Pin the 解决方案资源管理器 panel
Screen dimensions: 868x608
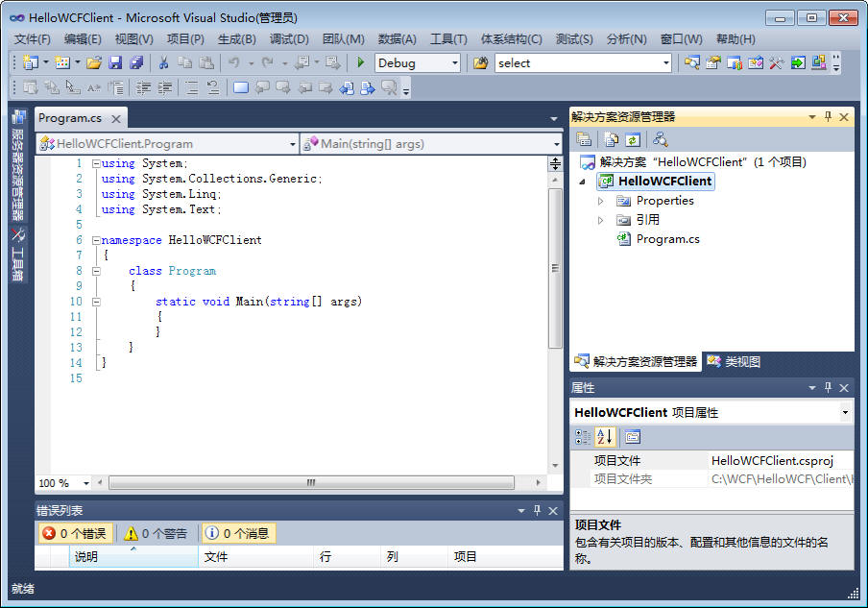828,117
